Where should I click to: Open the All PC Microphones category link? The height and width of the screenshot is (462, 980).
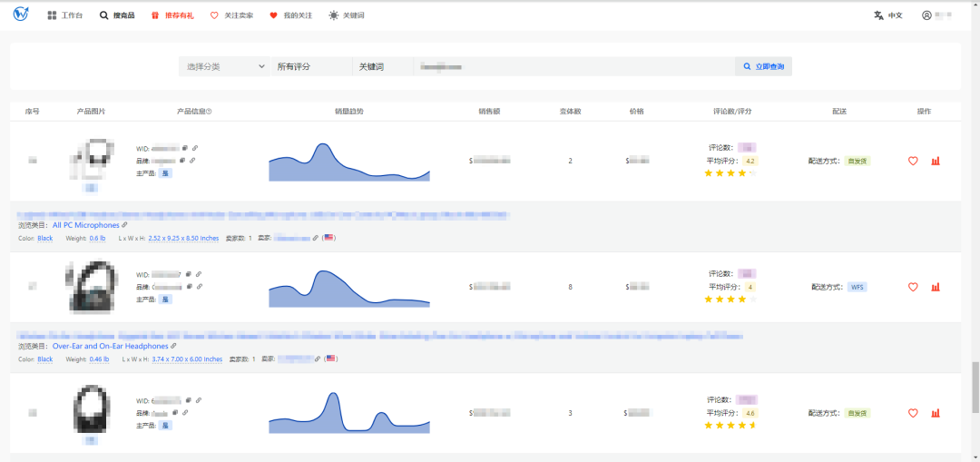85,225
